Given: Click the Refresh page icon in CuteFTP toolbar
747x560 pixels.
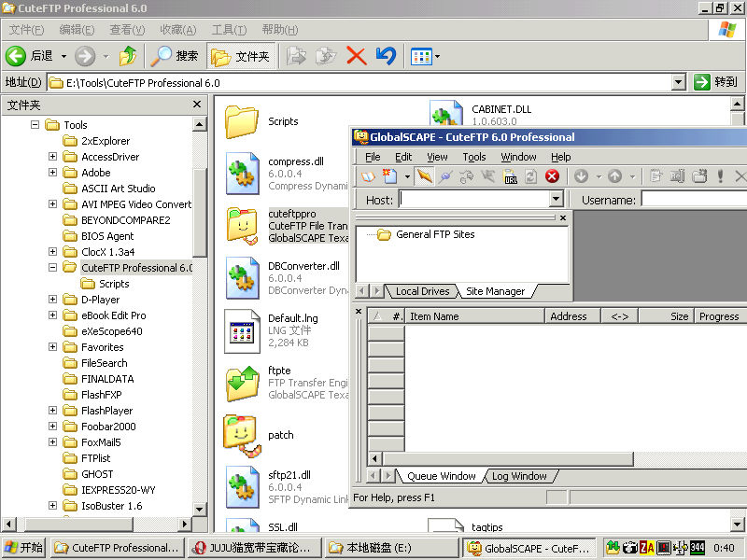Looking at the screenshot, I should coord(530,176).
